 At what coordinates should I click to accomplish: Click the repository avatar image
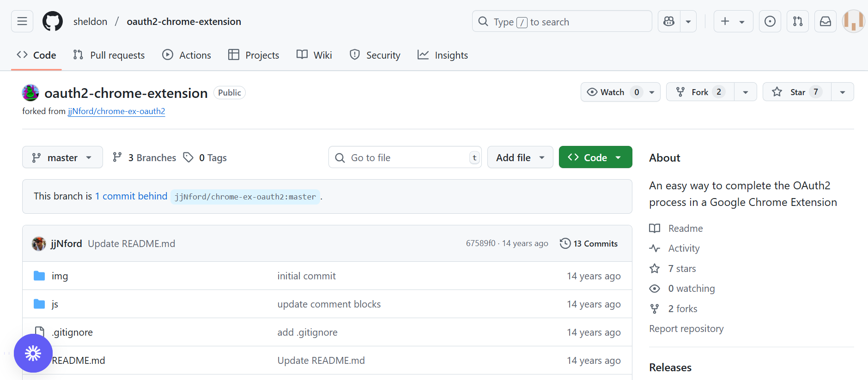pyautogui.click(x=30, y=93)
